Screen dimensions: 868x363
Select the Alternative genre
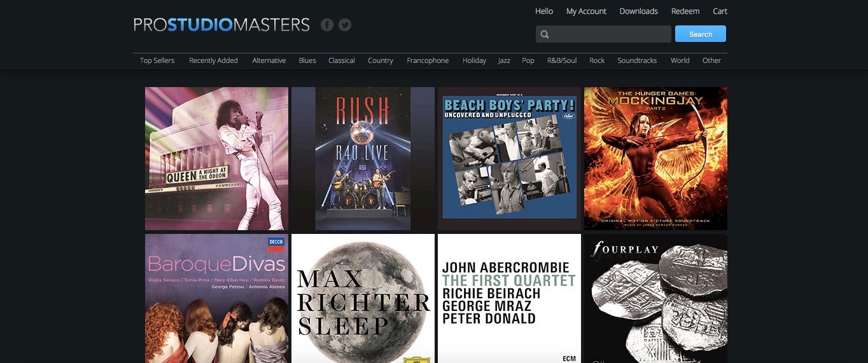269,60
